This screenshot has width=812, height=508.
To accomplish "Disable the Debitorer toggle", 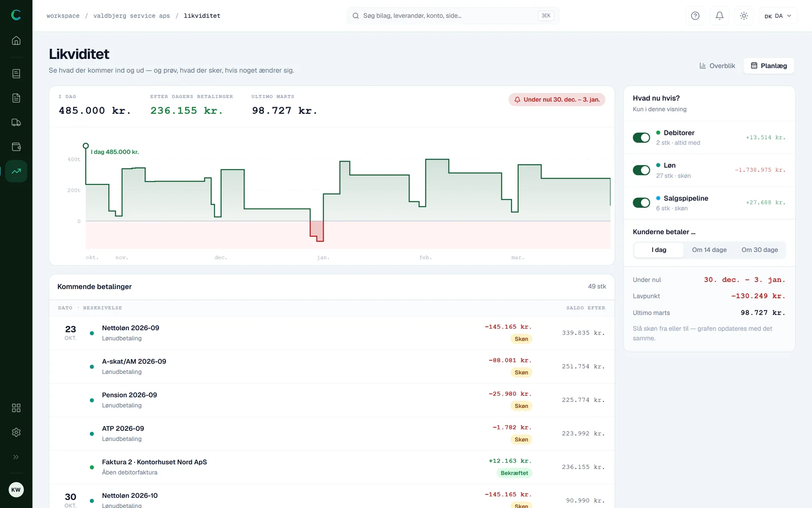I will 641,138.
